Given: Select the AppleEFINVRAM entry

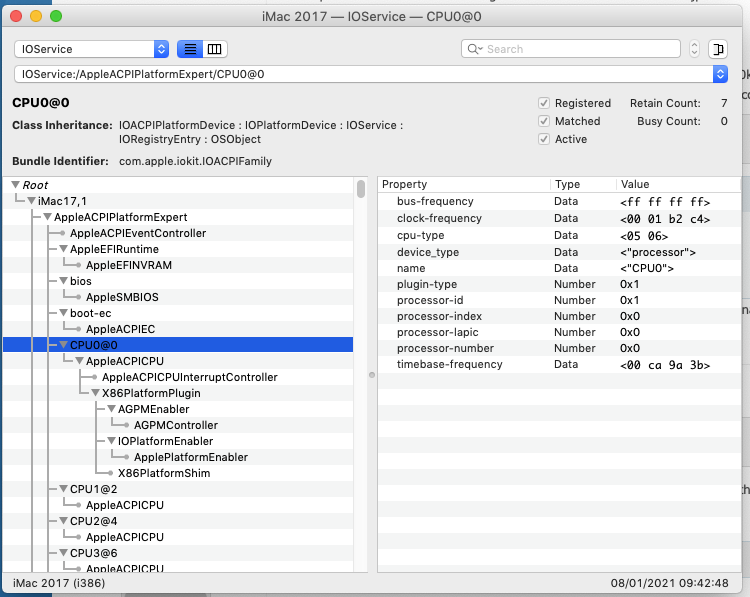Looking at the screenshot, I should 129,265.
